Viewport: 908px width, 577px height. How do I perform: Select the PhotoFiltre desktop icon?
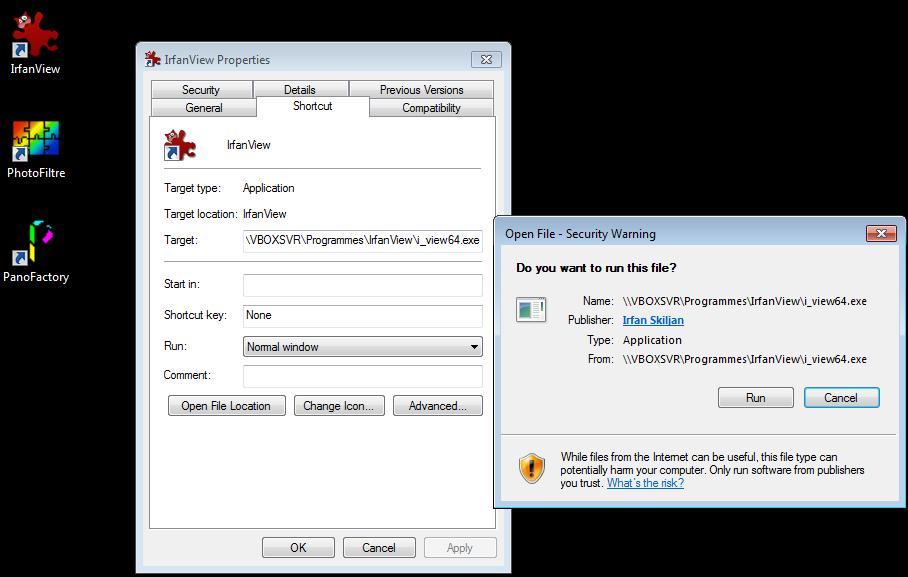click(35, 143)
